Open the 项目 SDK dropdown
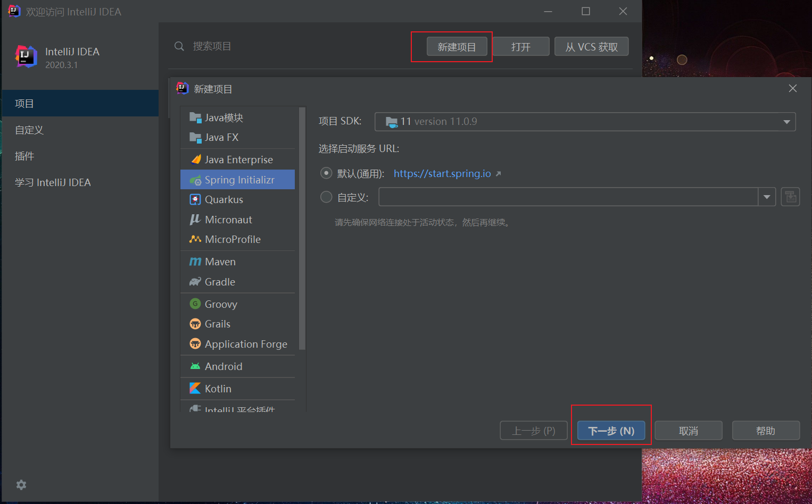This screenshot has height=504, width=812. coord(585,122)
